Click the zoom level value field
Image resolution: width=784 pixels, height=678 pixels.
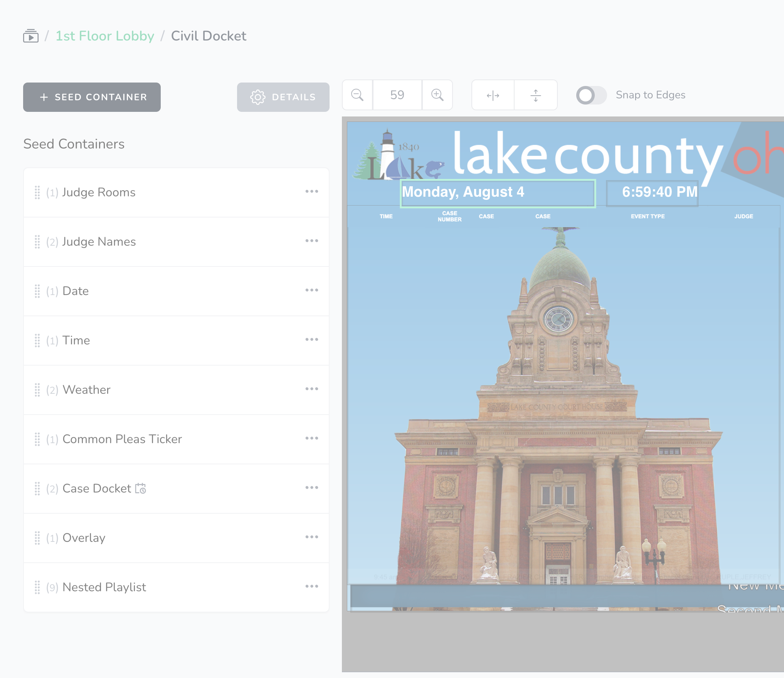397,95
